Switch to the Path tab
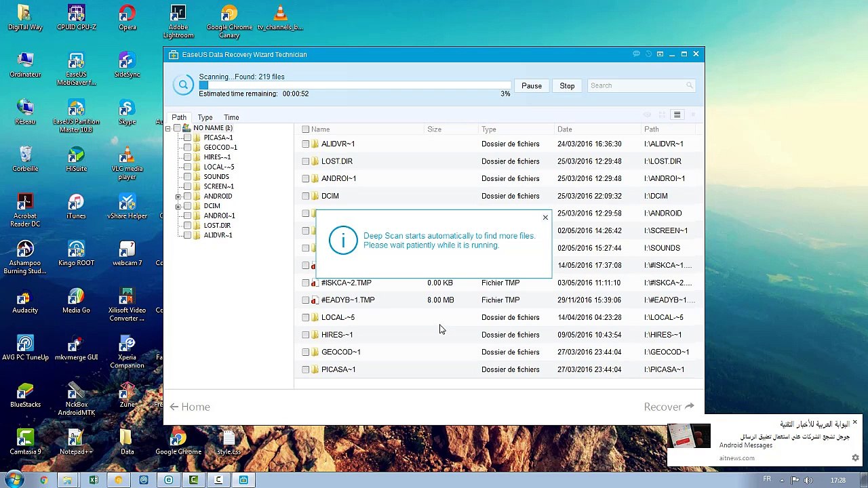Viewport: 868px width, 488px height. click(x=179, y=117)
